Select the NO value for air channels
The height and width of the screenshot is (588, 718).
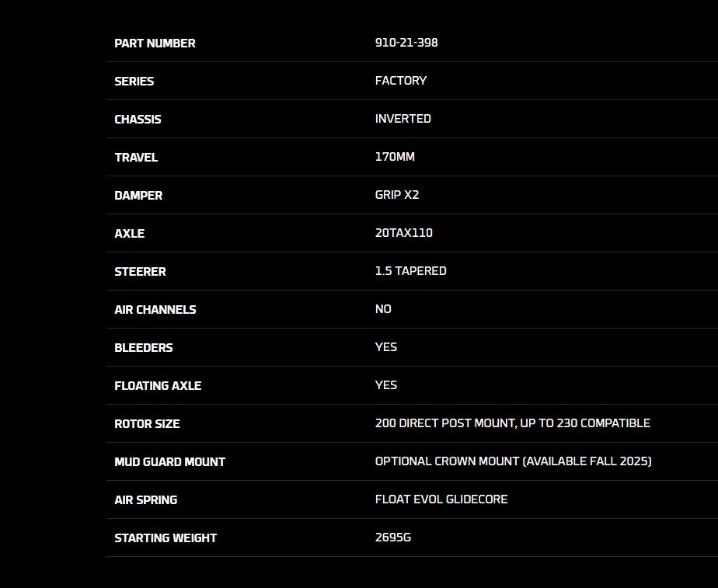click(x=383, y=309)
